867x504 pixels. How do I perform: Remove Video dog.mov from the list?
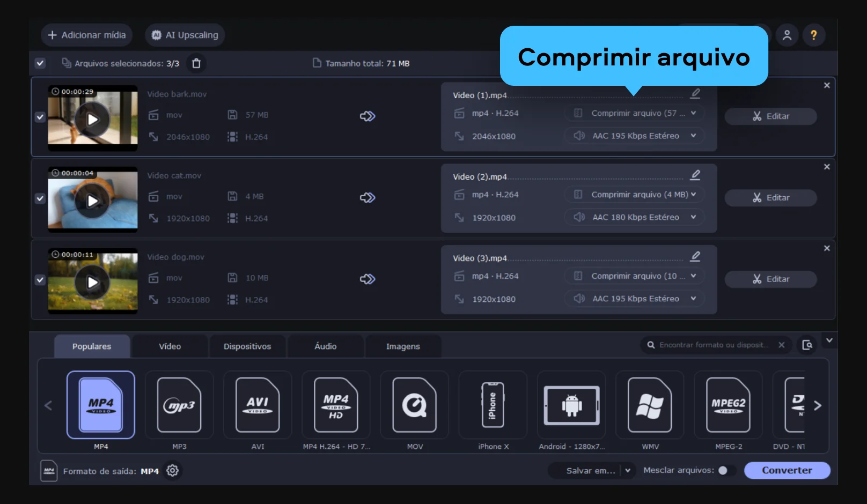(827, 248)
